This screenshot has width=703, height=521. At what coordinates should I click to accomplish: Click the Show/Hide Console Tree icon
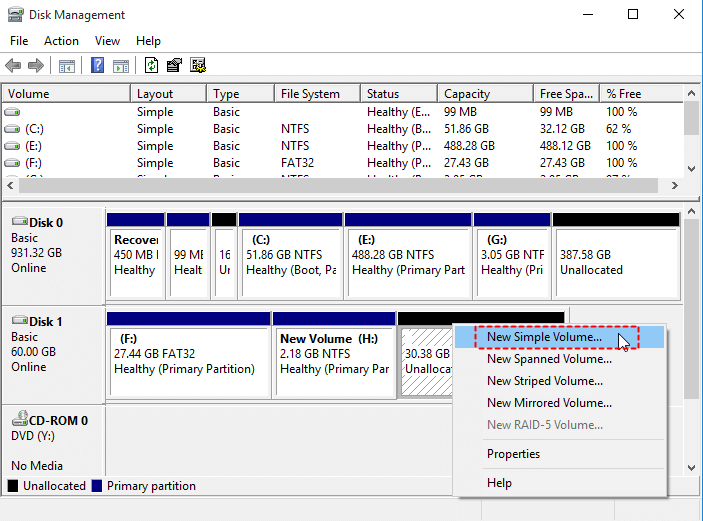click(67, 66)
